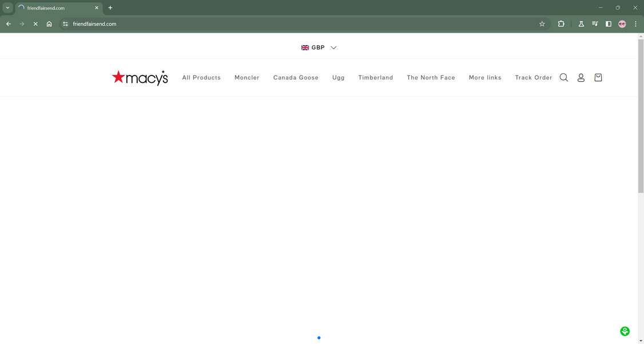Select the blue carousel slide dot
The image size is (644, 344).
pos(319,338)
